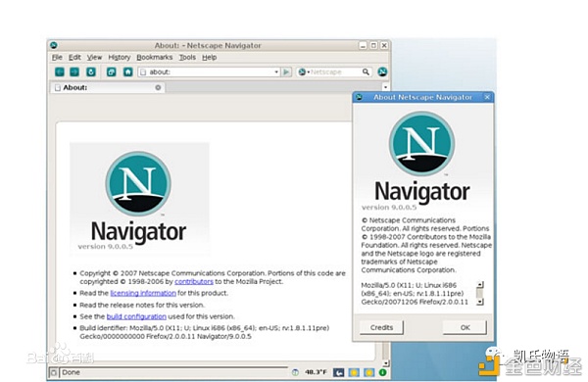The width and height of the screenshot is (588, 382).
Task: Open the Netscape search engine dropdown
Action: coord(303,72)
